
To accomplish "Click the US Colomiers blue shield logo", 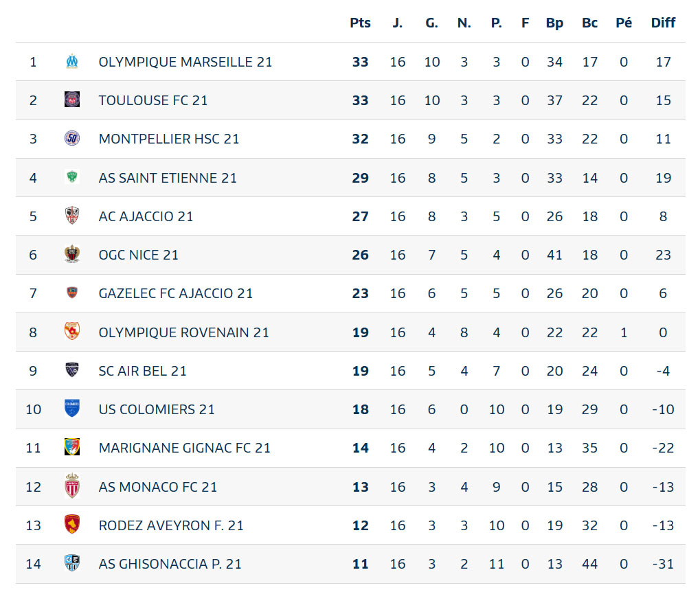I will click(x=72, y=409).
